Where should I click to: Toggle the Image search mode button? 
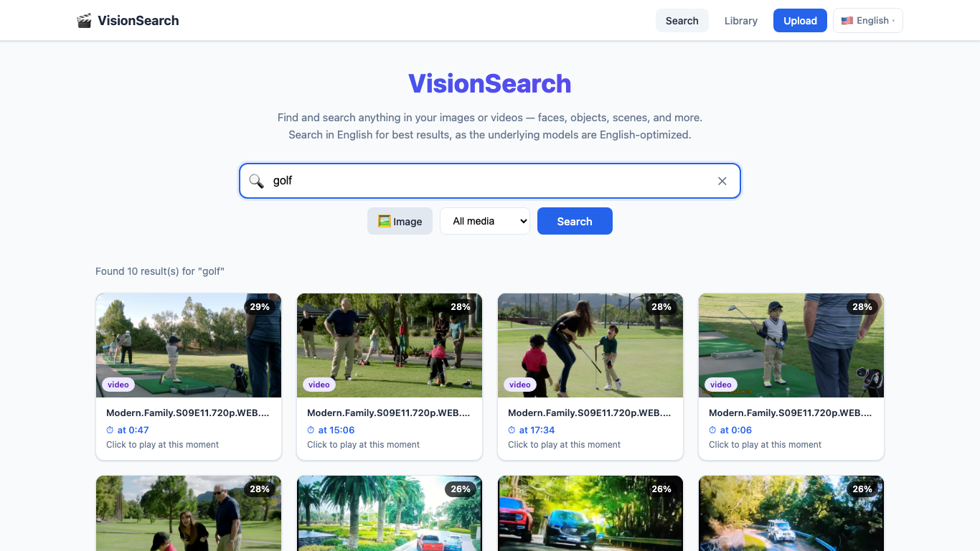(x=400, y=221)
